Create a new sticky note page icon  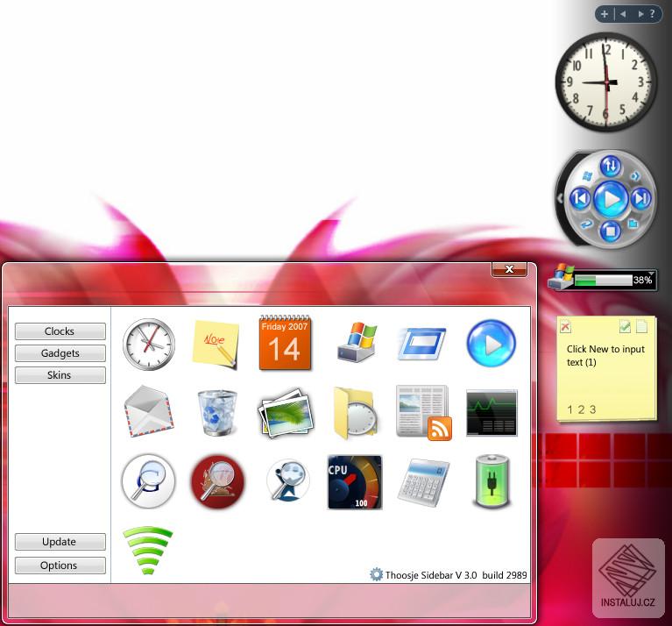[641, 327]
